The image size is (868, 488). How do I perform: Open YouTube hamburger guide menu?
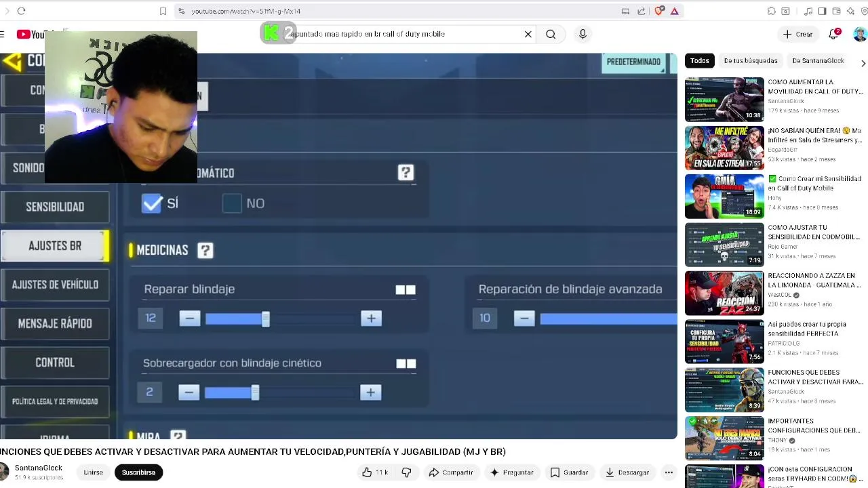pos(2,34)
